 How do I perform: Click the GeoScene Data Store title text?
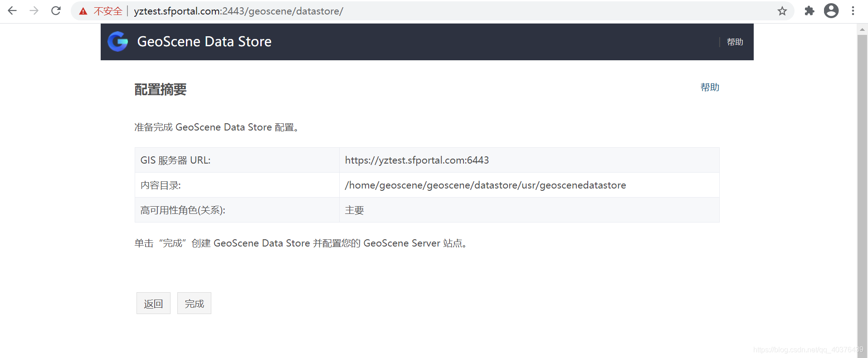pyautogui.click(x=204, y=42)
